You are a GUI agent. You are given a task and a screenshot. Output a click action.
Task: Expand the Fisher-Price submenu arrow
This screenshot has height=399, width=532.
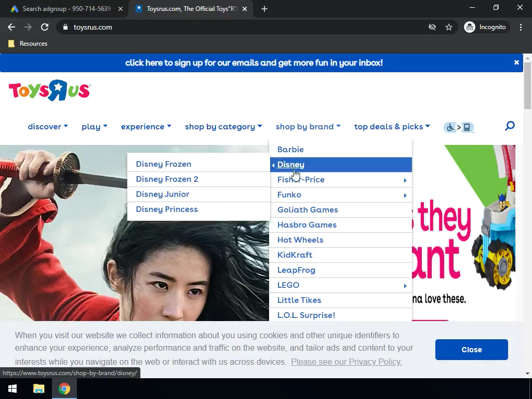(405, 180)
